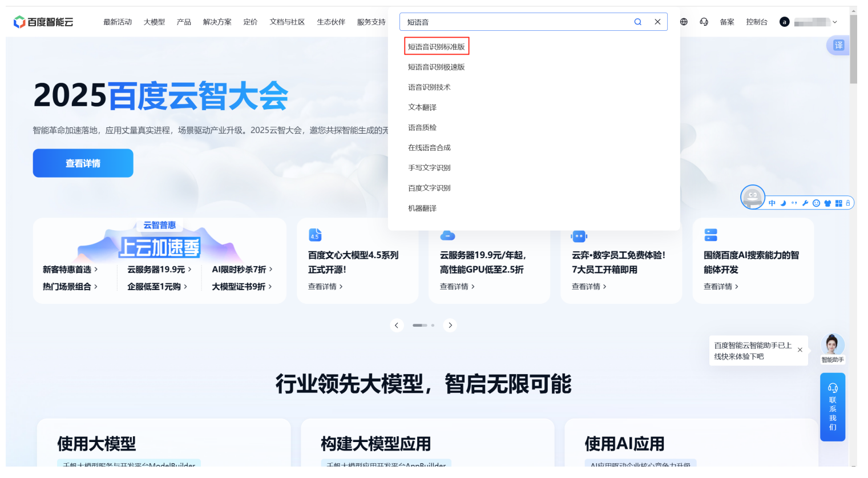
Task: Open 大模型证书9折 link
Action: coord(242,287)
